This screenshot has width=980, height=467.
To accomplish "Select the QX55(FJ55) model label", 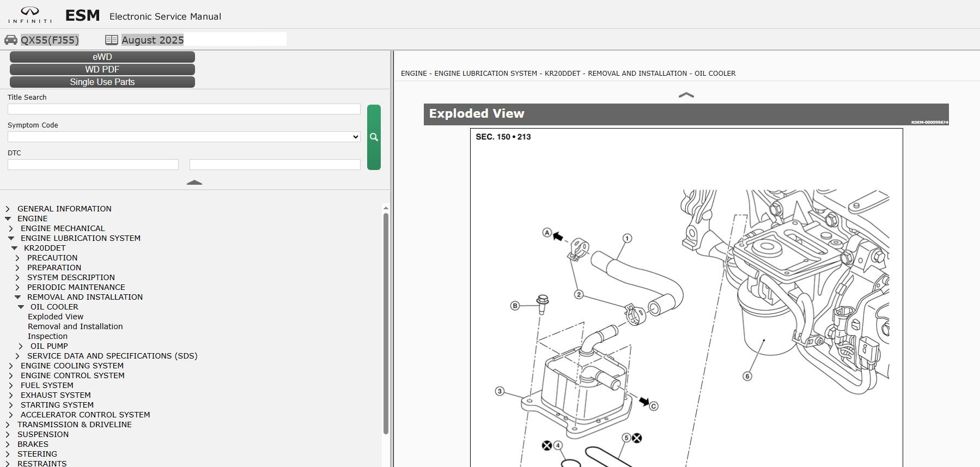I will point(50,40).
